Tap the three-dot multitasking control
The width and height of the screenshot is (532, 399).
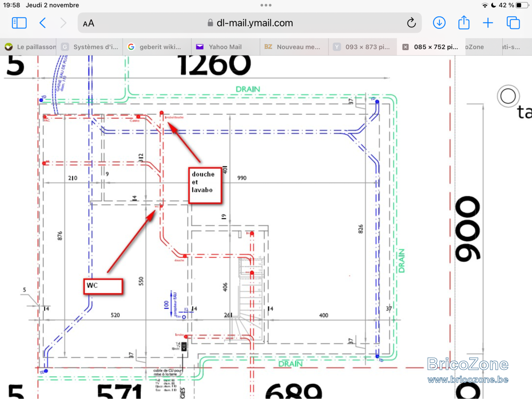coord(266,5)
